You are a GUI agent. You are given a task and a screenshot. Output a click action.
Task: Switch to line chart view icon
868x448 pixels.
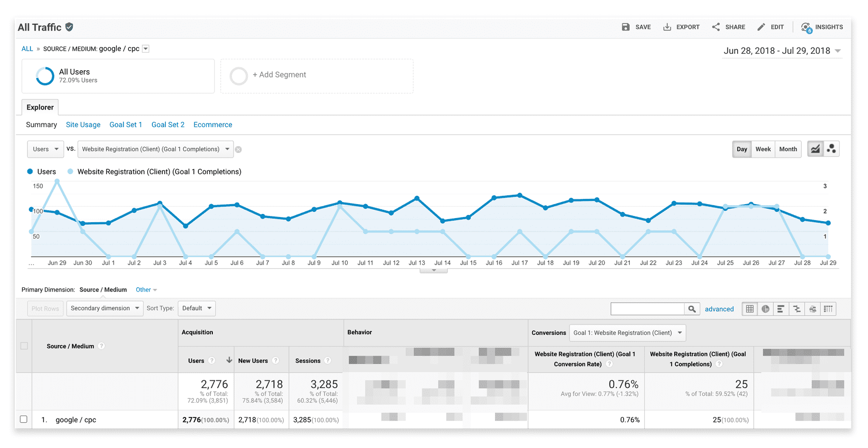(815, 149)
